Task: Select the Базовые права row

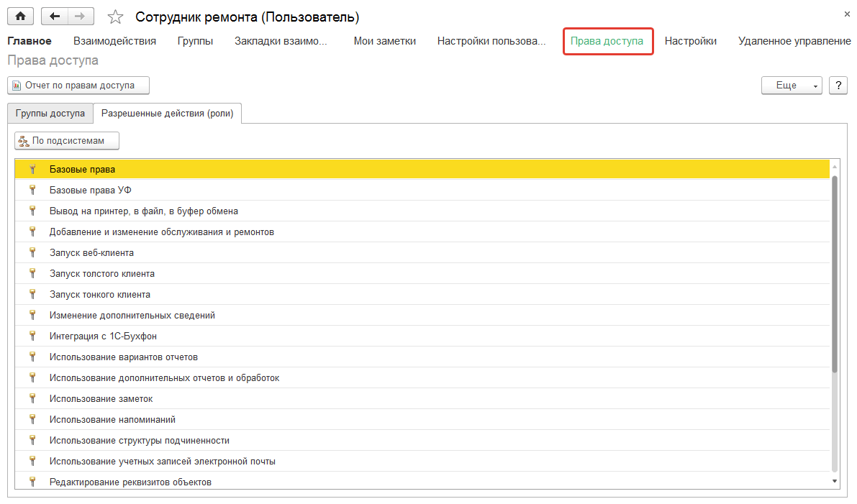Action: pyautogui.click(x=422, y=169)
